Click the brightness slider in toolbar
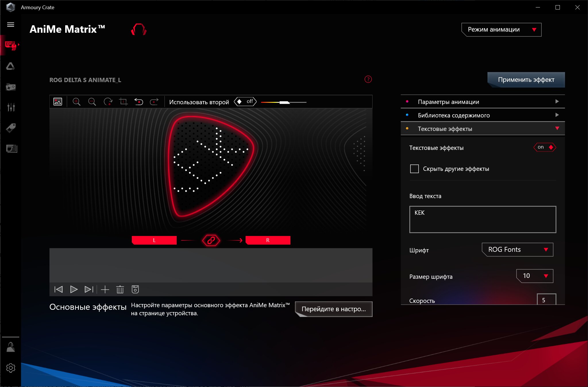The width and height of the screenshot is (588, 387). pyautogui.click(x=284, y=102)
